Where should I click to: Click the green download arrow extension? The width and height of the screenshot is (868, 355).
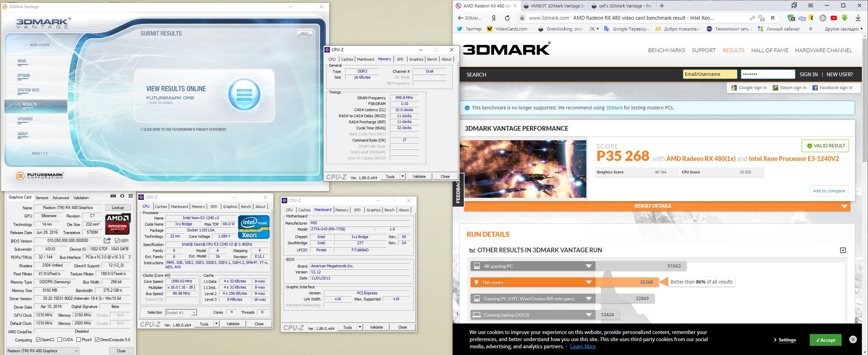click(845, 18)
